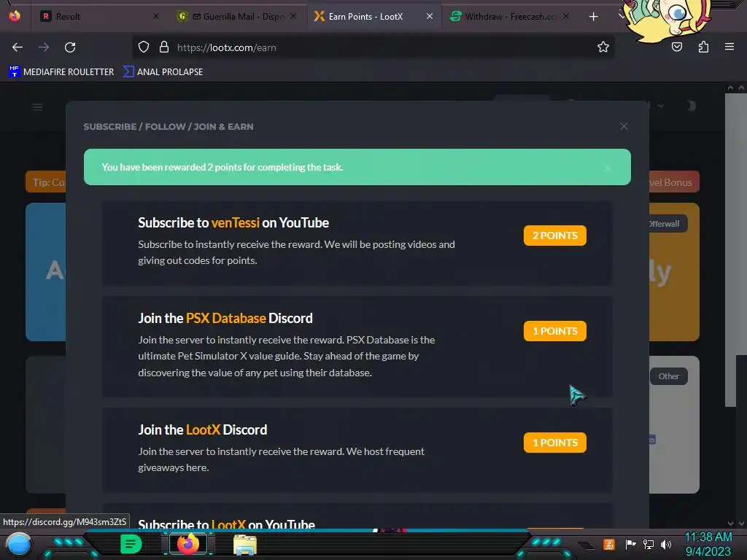Open the network tray icon
The width and height of the screenshot is (747, 560).
pyautogui.click(x=648, y=544)
